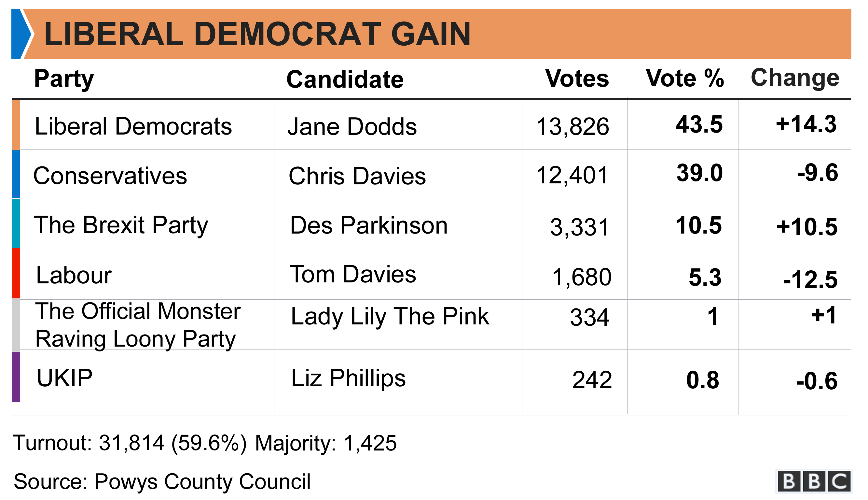Click the teal Brexit Party colour bar
The width and height of the screenshot is (868, 500).
[16, 224]
